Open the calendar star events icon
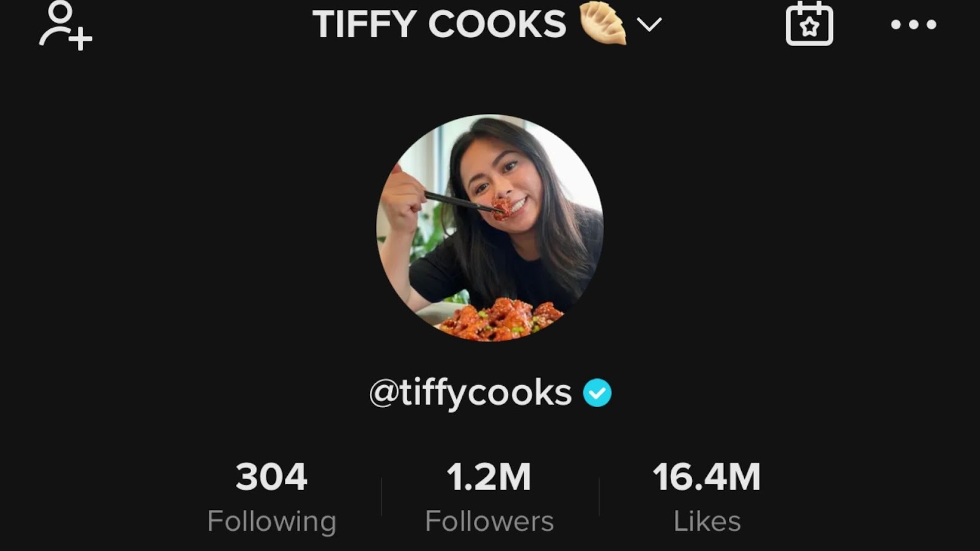 point(809,24)
